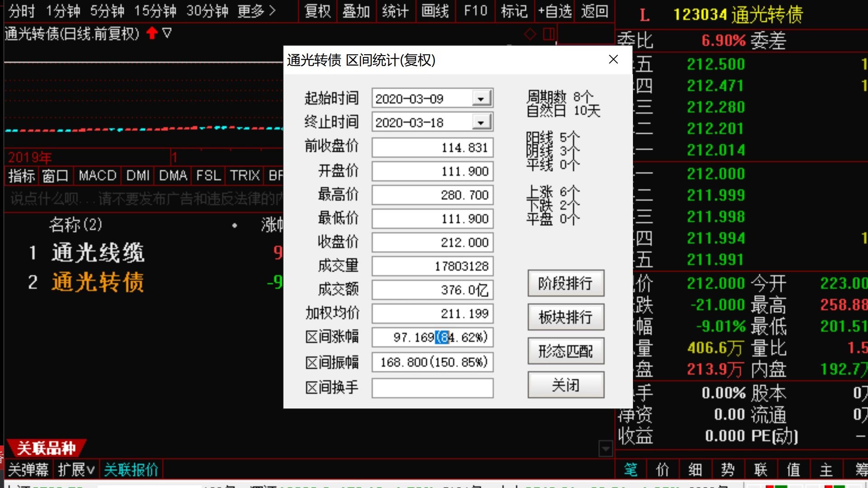Close the 区间统计 dialog with X
868x488 pixels.
click(x=613, y=59)
